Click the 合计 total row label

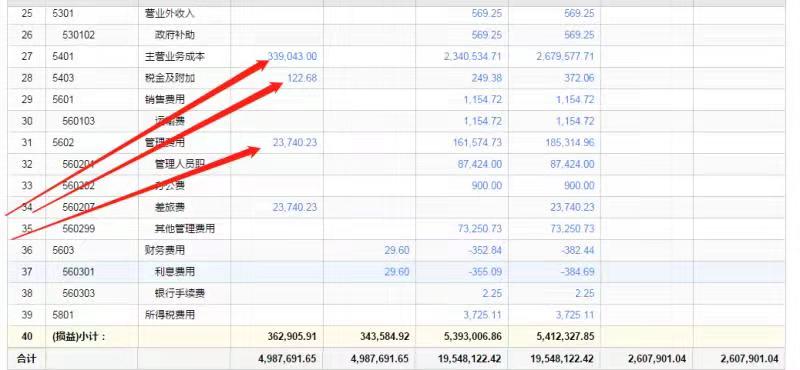27,359
